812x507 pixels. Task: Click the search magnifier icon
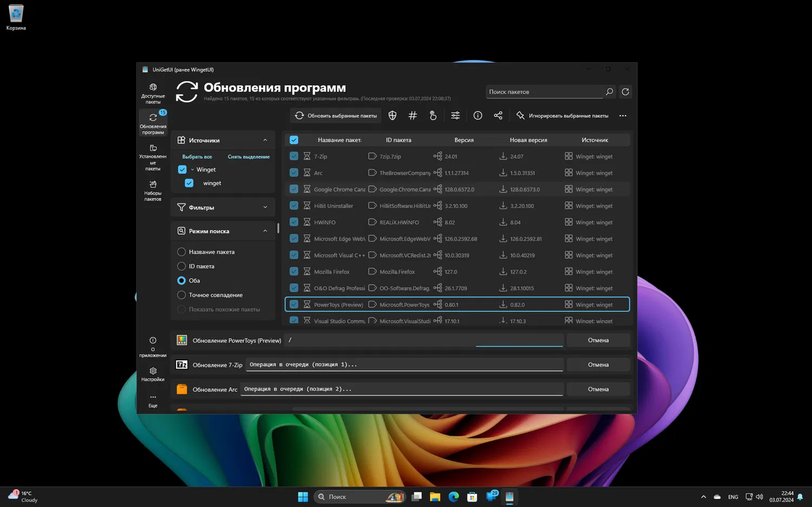point(610,92)
